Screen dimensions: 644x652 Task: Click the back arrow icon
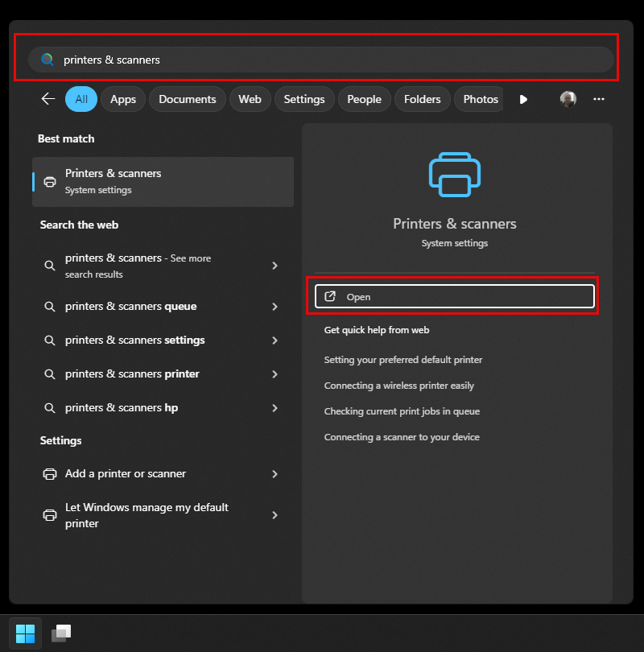pos(48,99)
